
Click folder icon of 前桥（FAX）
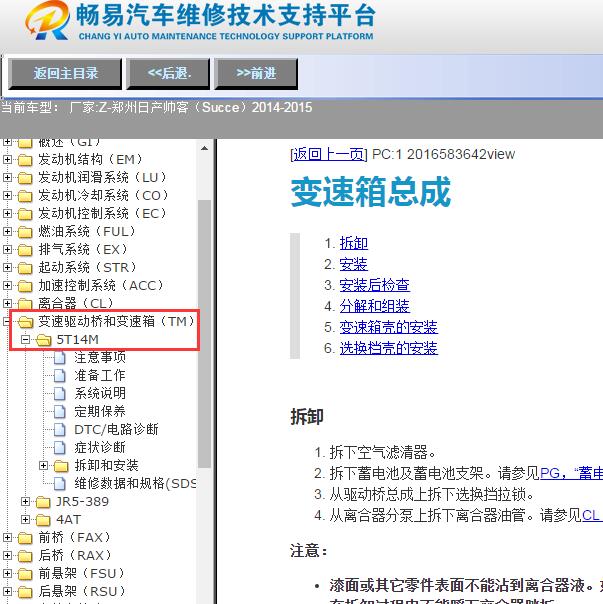[25, 538]
